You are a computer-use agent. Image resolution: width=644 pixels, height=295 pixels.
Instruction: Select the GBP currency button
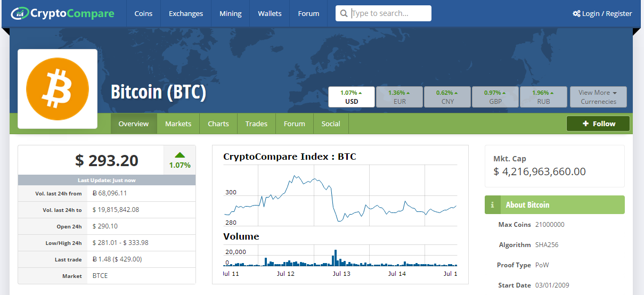coord(495,97)
